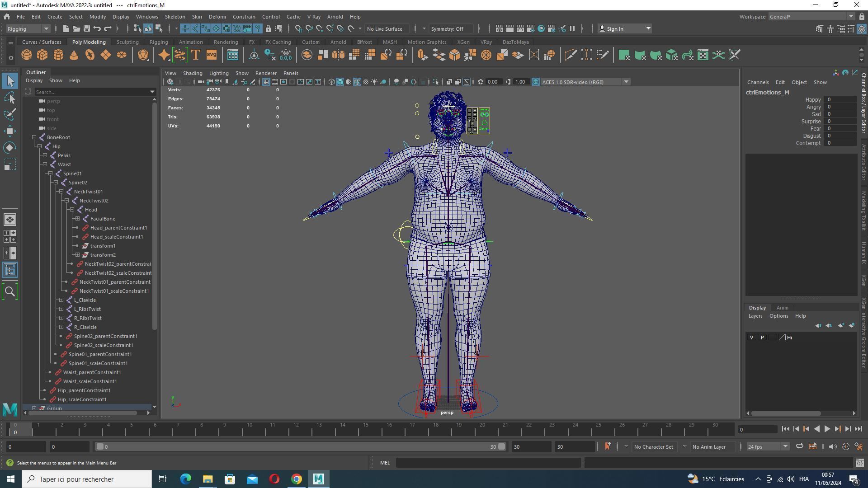Click the time range slider bar
The width and height of the screenshot is (868, 488).
tap(301, 447)
